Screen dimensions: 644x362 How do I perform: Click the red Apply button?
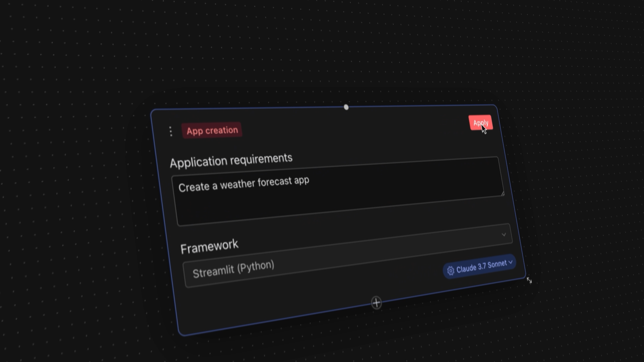(x=481, y=123)
